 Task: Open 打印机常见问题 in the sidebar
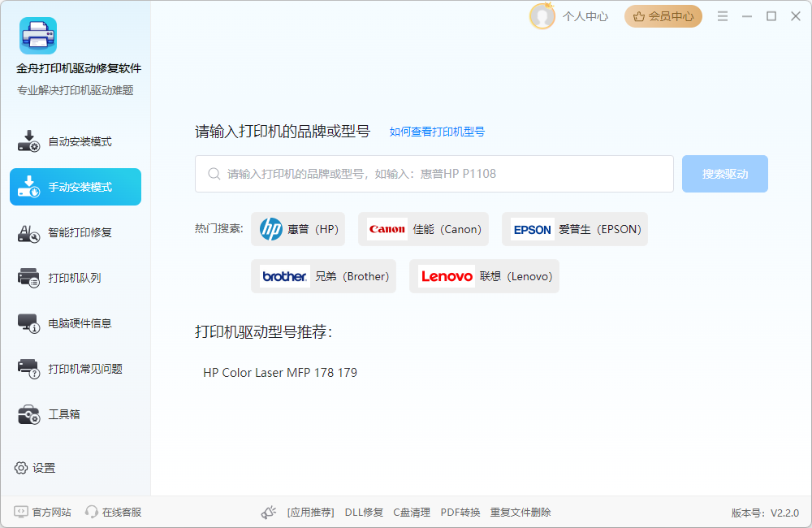click(x=76, y=369)
